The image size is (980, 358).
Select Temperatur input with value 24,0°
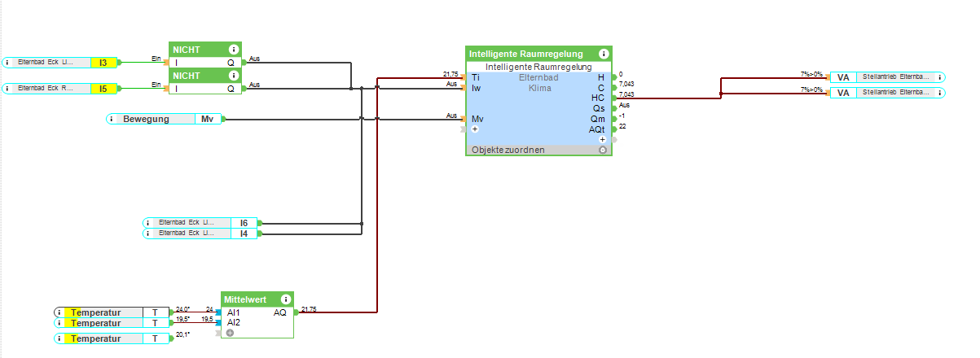pos(114,312)
